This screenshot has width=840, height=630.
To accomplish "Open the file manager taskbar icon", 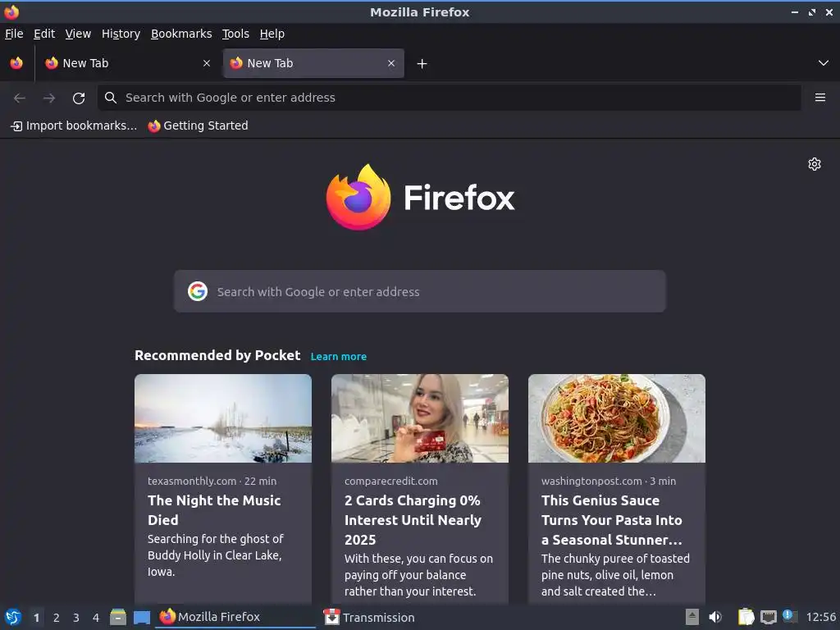I will click(118, 617).
